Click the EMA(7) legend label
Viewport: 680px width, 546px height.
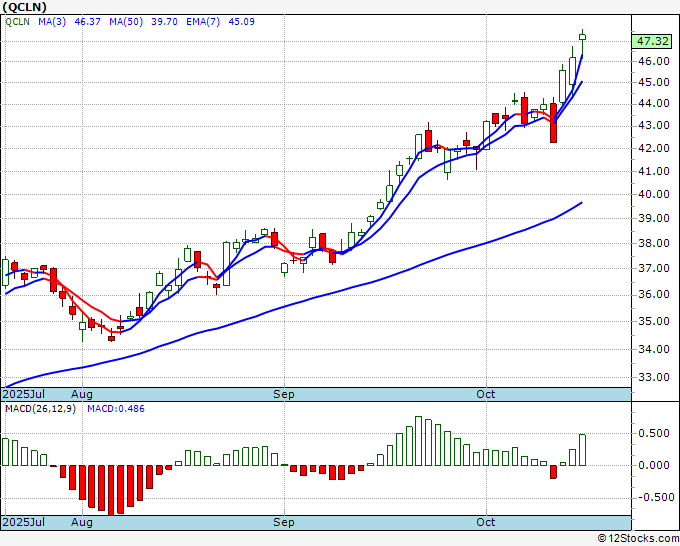click(203, 22)
